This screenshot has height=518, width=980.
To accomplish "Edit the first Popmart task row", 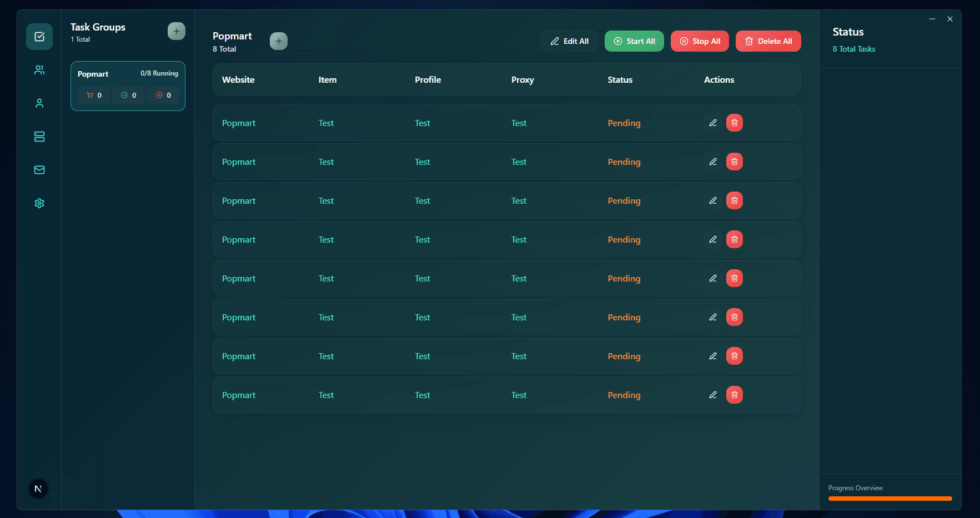I will (713, 123).
